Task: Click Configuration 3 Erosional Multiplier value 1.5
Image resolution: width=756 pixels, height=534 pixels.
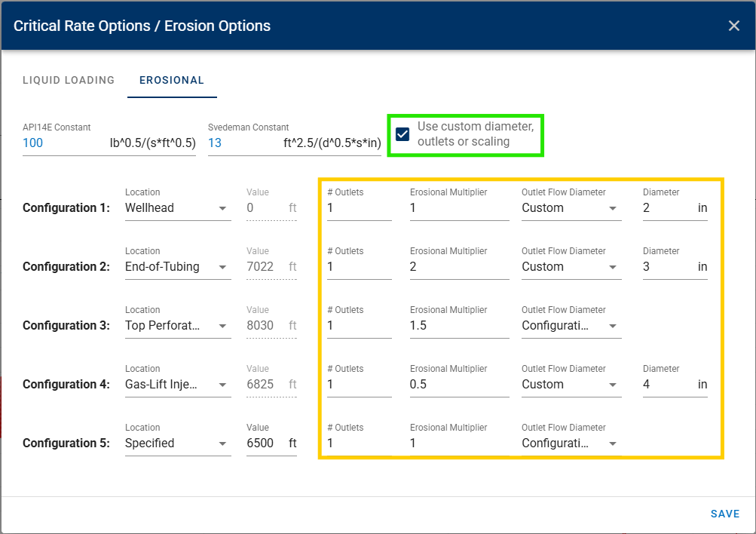Action: point(458,326)
